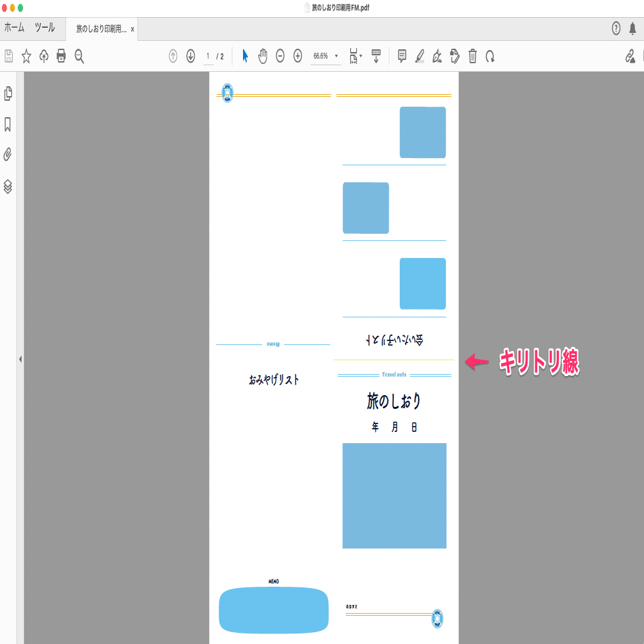644x644 pixels.
Task: Open the help question mark
Action: click(616, 28)
